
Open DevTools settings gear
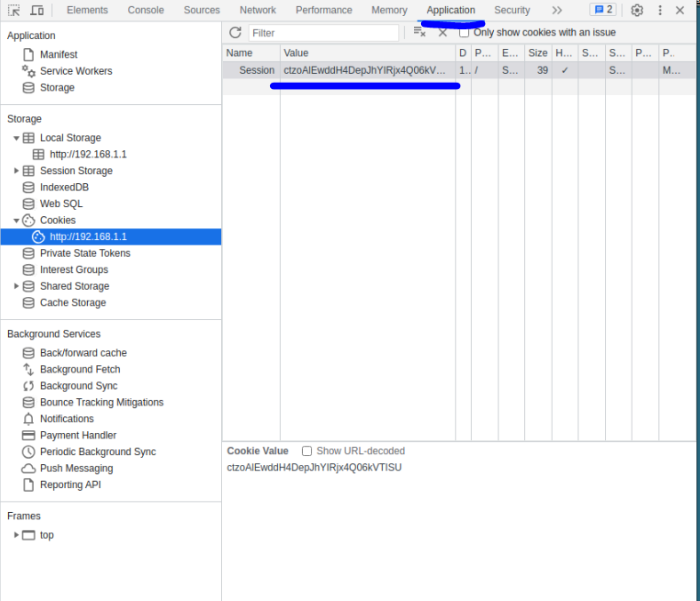pos(637,10)
